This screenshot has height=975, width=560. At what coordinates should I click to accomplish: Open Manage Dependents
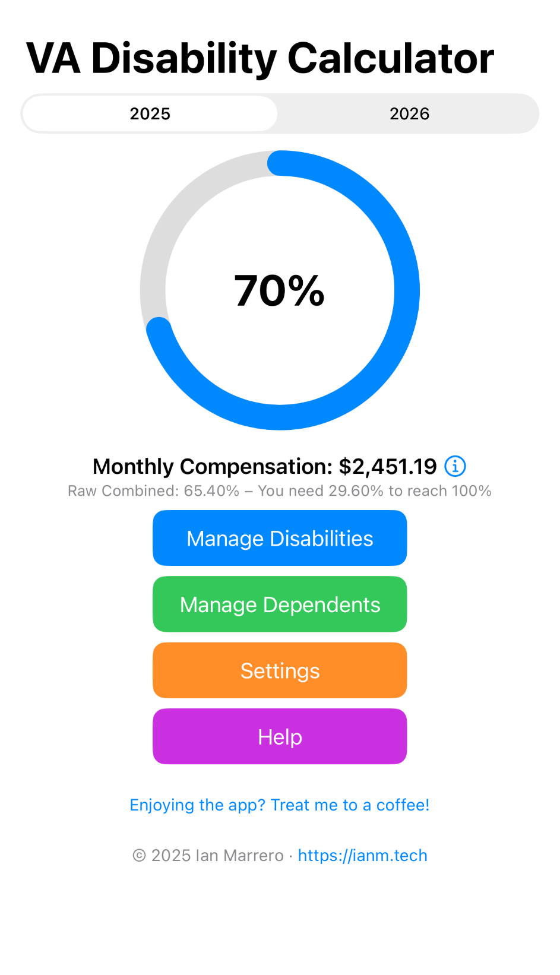(280, 604)
